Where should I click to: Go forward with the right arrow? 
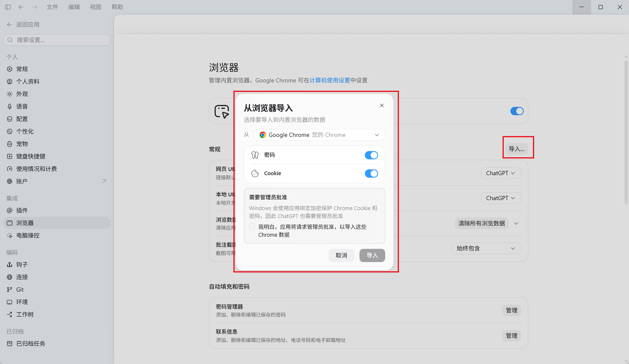[x=35, y=7]
